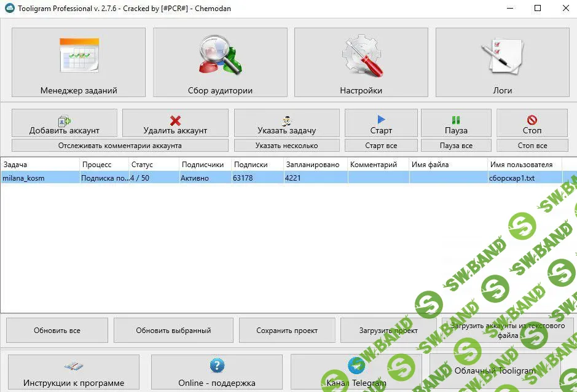Sort by Подписчики column header
The width and height of the screenshot is (577, 392).
205,165
